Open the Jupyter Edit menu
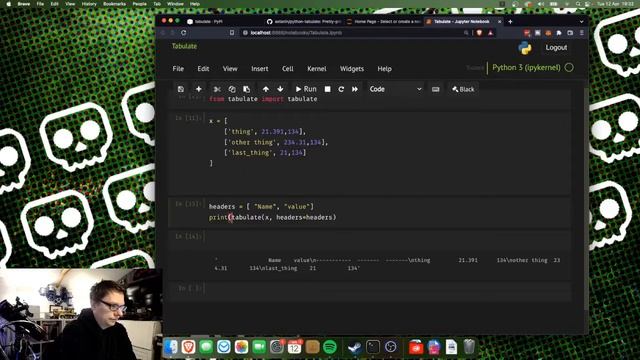The height and width of the screenshot is (360, 640). [203, 69]
